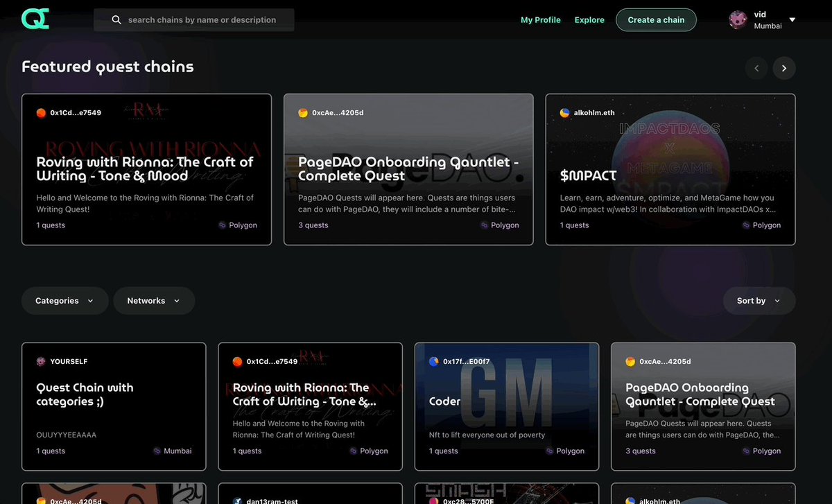Click avatar icon for 0xcAe...4205d on featured card
832x504 pixels.
[303, 112]
